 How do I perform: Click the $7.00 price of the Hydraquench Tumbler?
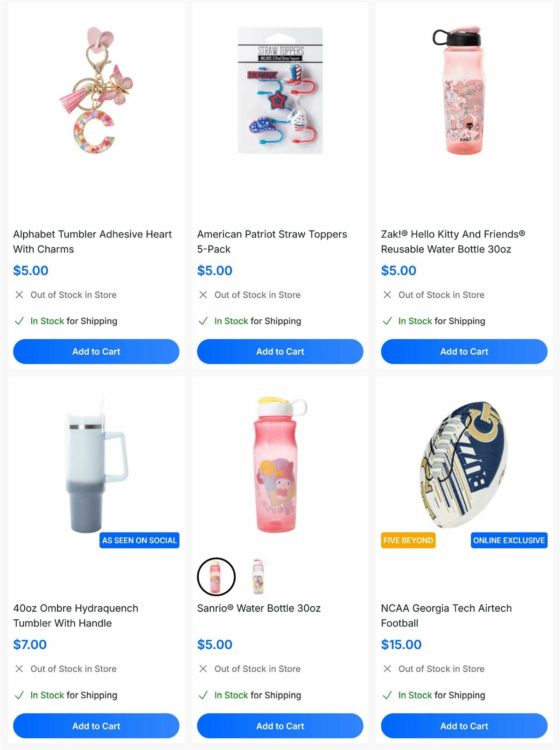point(29,644)
